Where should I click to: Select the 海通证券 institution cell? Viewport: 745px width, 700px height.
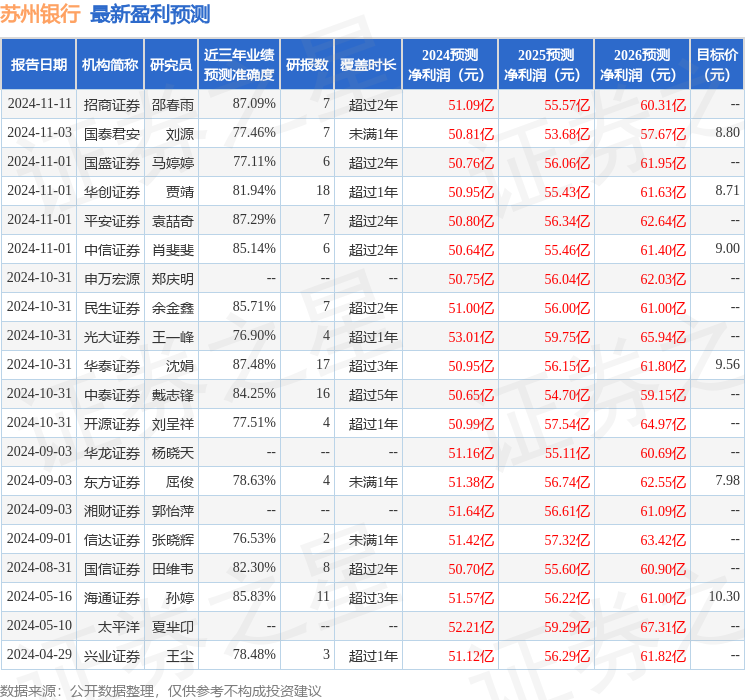point(112,598)
